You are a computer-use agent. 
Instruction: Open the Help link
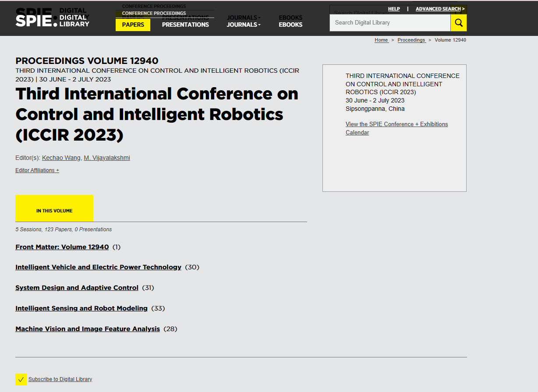pyautogui.click(x=394, y=9)
